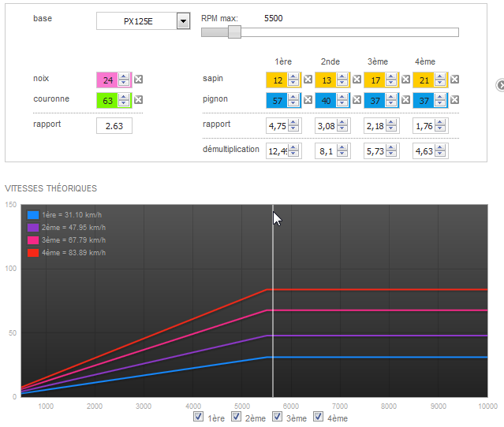
Task: Click the X icon beside 3ème pignon 37
Action: (x=405, y=100)
